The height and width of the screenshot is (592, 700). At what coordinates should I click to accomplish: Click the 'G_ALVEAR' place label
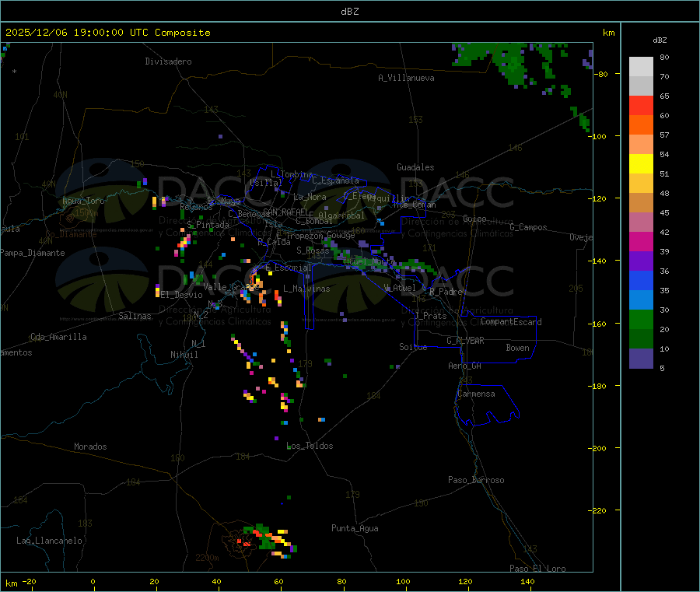coord(465,341)
